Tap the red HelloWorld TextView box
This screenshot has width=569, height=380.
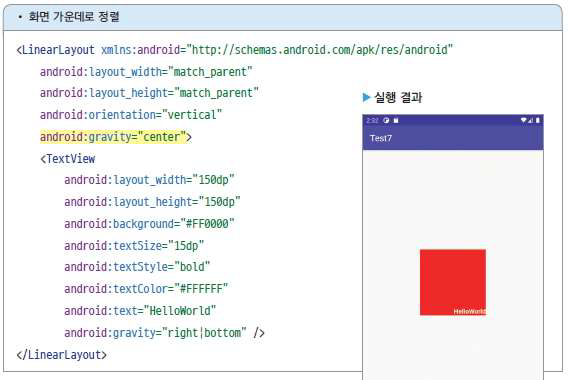[x=453, y=282]
